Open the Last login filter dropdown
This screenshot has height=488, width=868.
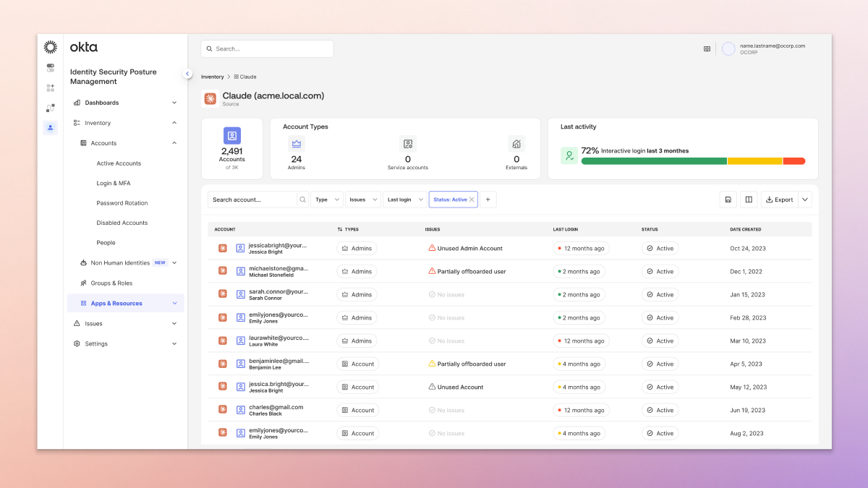tap(404, 200)
